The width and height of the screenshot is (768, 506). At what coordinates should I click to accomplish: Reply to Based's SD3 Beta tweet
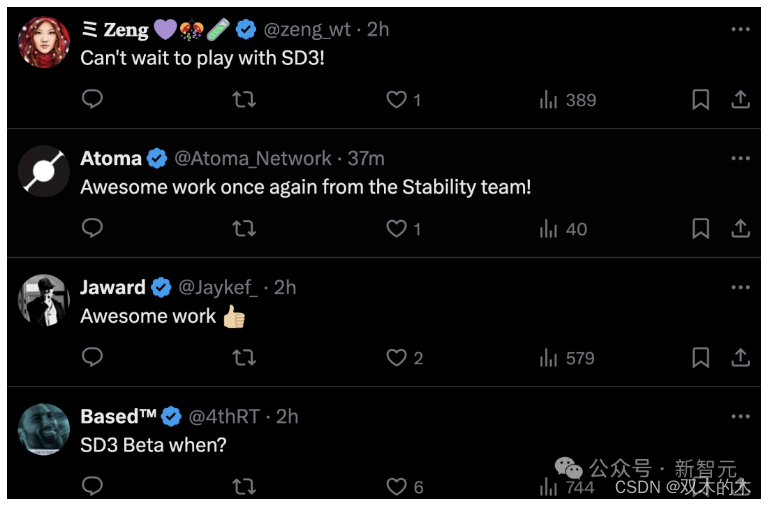pyautogui.click(x=92, y=486)
